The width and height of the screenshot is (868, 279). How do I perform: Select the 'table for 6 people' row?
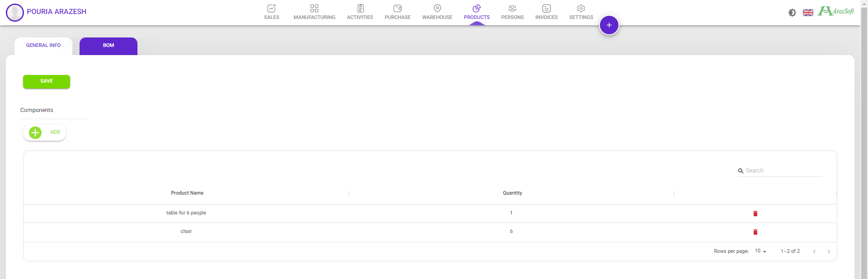tap(430, 214)
